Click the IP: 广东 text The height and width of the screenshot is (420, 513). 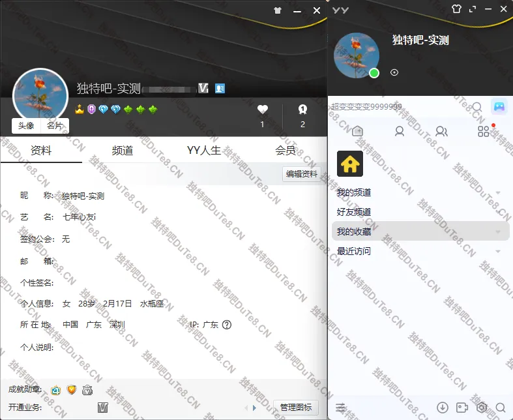(204, 325)
